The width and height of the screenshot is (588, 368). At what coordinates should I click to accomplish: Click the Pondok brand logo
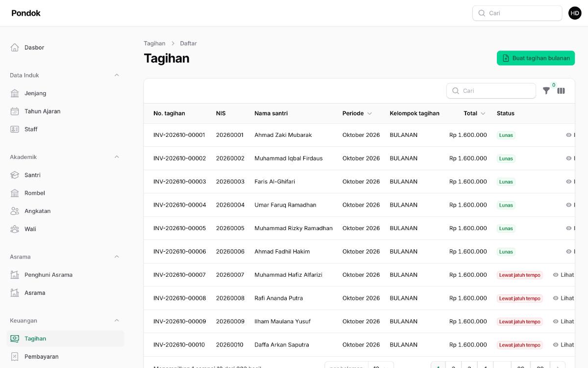click(26, 13)
